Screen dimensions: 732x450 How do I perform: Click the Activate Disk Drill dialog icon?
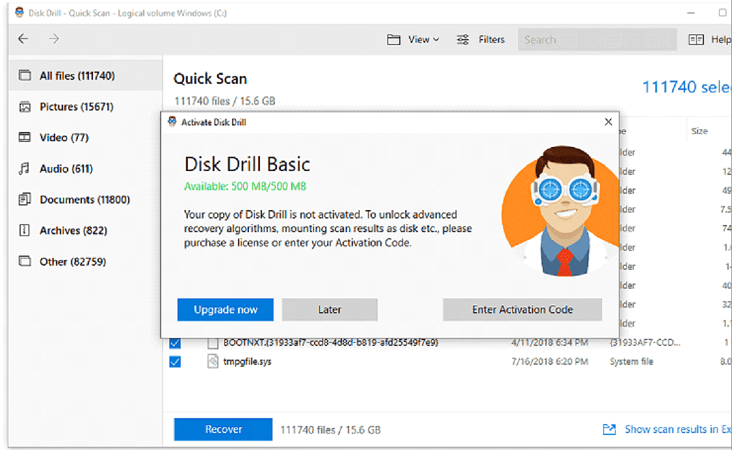point(172,122)
